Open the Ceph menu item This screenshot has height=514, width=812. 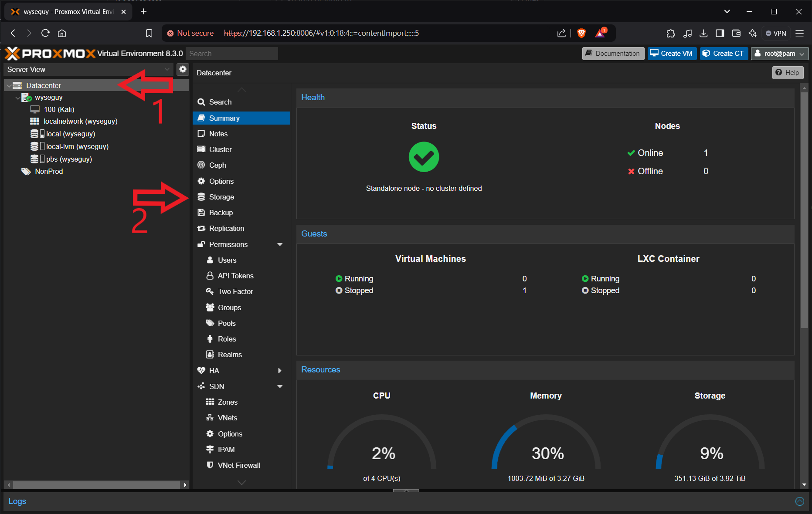(241, 165)
